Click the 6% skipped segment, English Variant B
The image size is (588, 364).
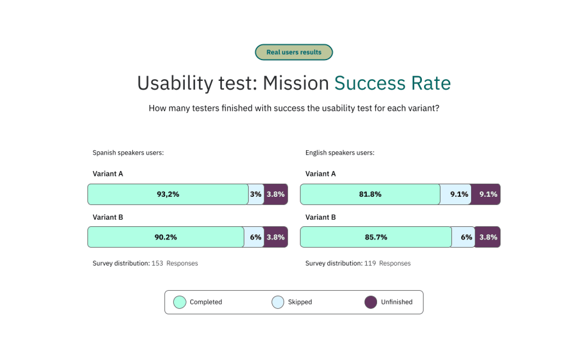pos(463,237)
